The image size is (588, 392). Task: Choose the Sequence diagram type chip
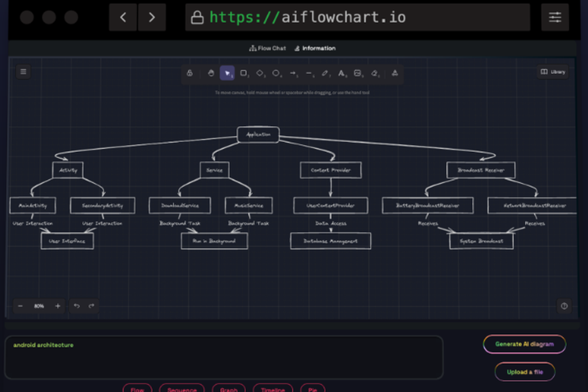[182, 388]
